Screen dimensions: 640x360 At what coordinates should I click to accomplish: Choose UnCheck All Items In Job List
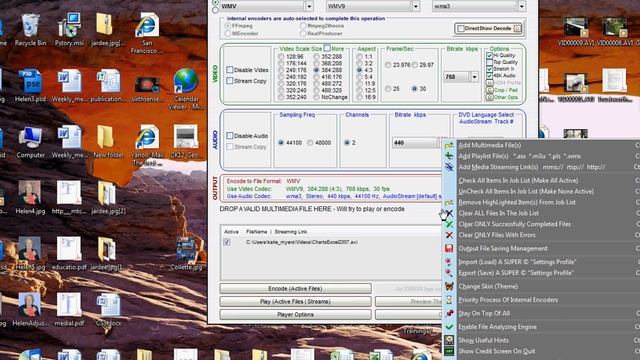(x=526, y=191)
